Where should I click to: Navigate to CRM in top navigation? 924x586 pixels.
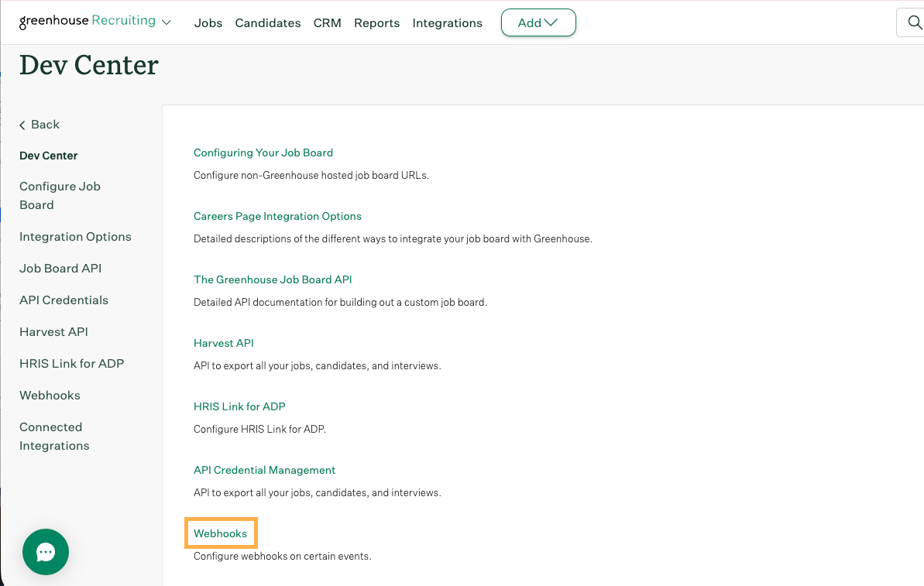tap(327, 23)
